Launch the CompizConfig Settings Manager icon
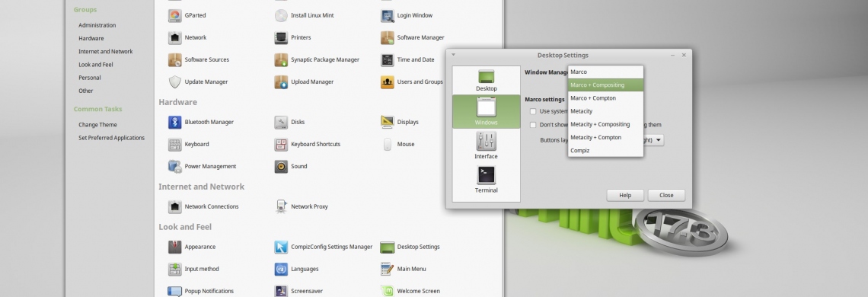 click(281, 247)
